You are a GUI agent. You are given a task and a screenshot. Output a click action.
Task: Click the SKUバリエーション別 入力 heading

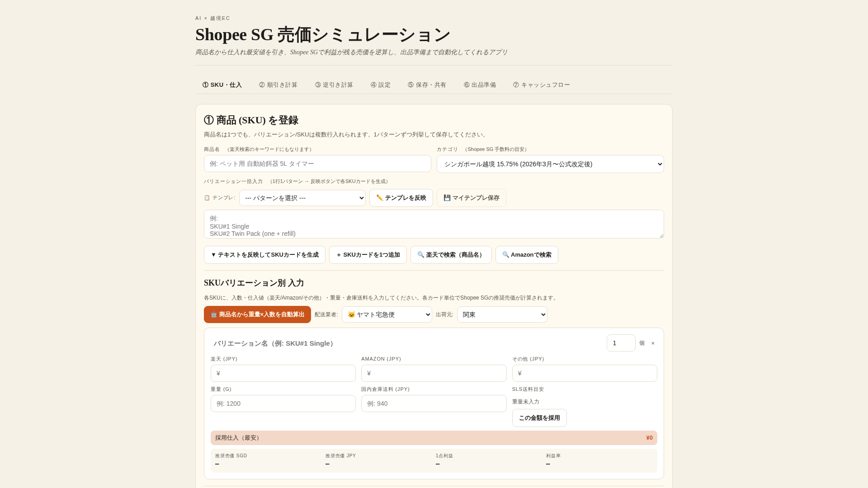[x=254, y=283]
